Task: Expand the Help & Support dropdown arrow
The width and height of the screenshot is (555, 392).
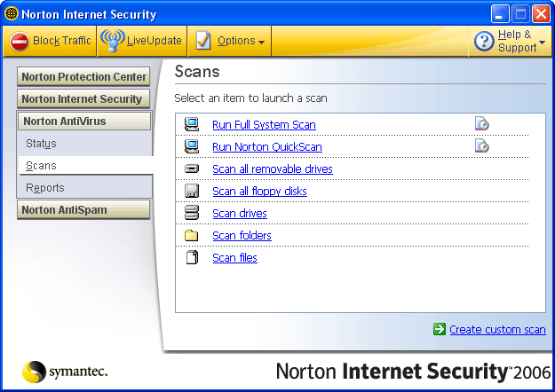Action: click(x=542, y=42)
